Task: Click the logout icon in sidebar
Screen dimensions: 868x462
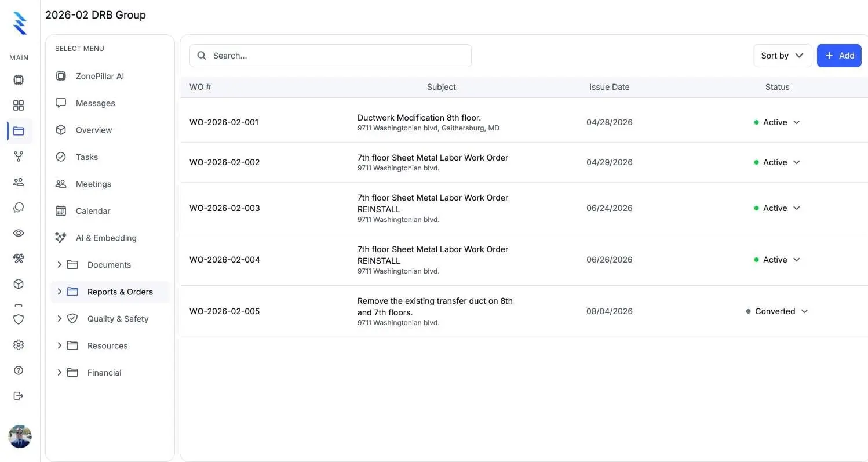Action: 19,396
